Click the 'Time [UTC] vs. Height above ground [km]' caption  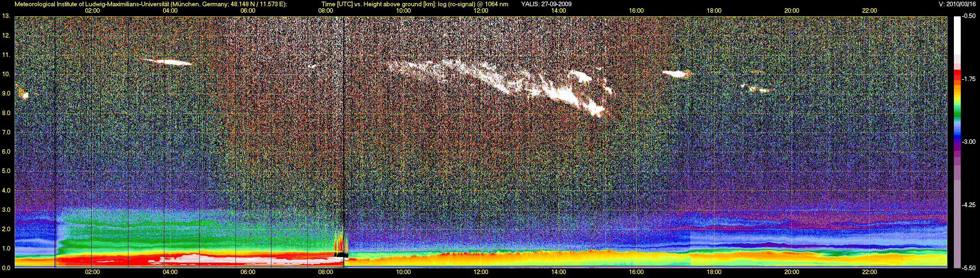click(379, 4)
